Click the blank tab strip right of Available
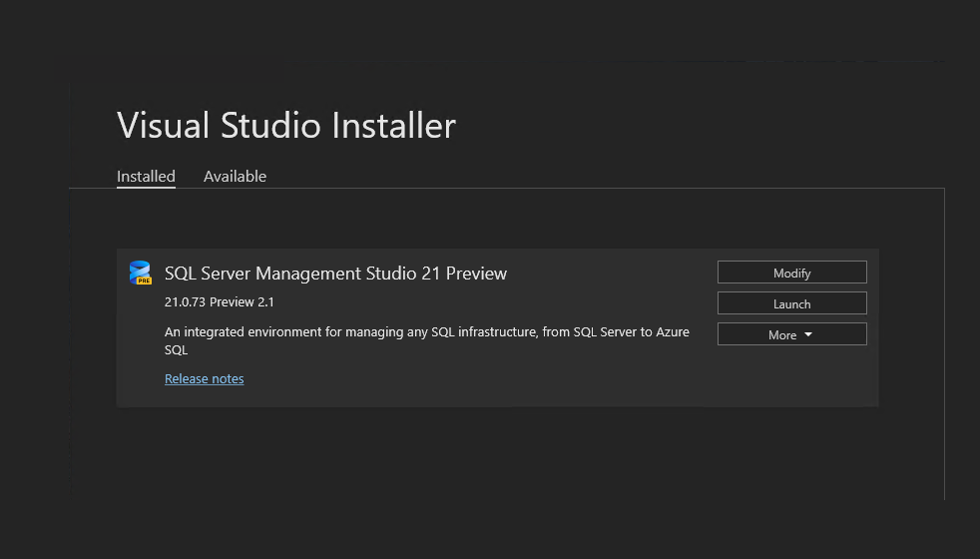 point(599,177)
